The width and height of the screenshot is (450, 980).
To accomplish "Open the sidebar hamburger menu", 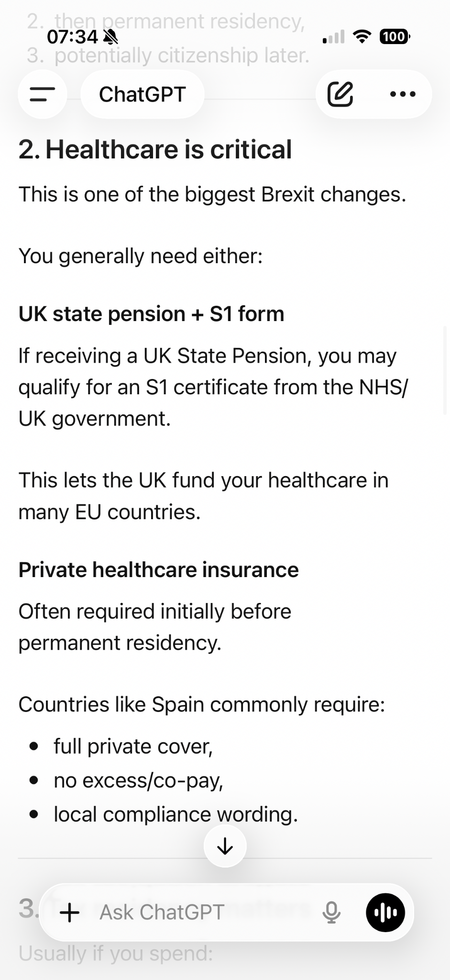I will pos(42,94).
